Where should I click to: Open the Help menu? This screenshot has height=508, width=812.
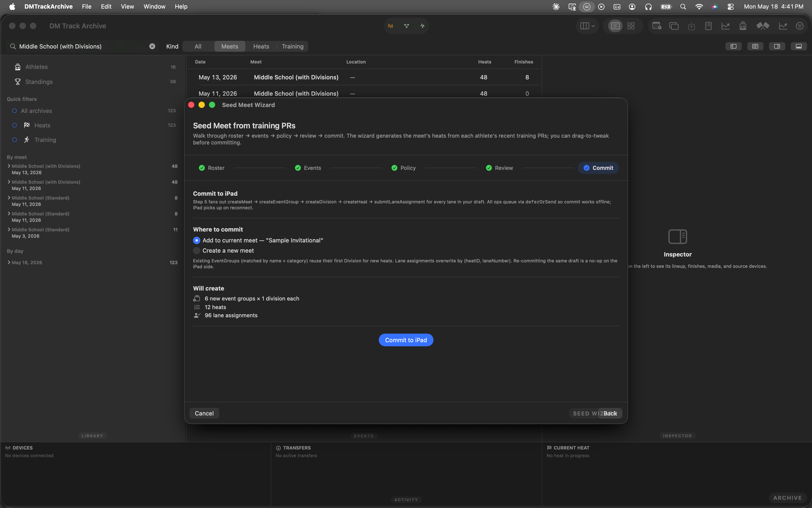point(181,6)
